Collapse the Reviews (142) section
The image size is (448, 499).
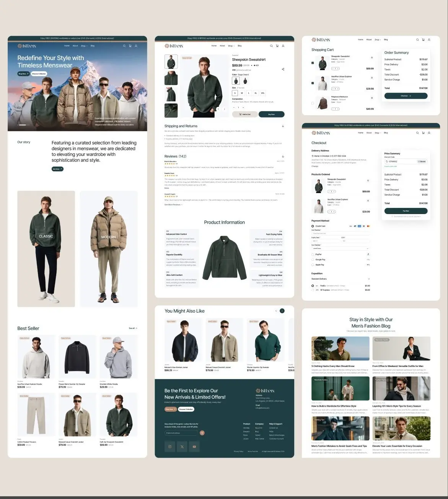coord(283,156)
